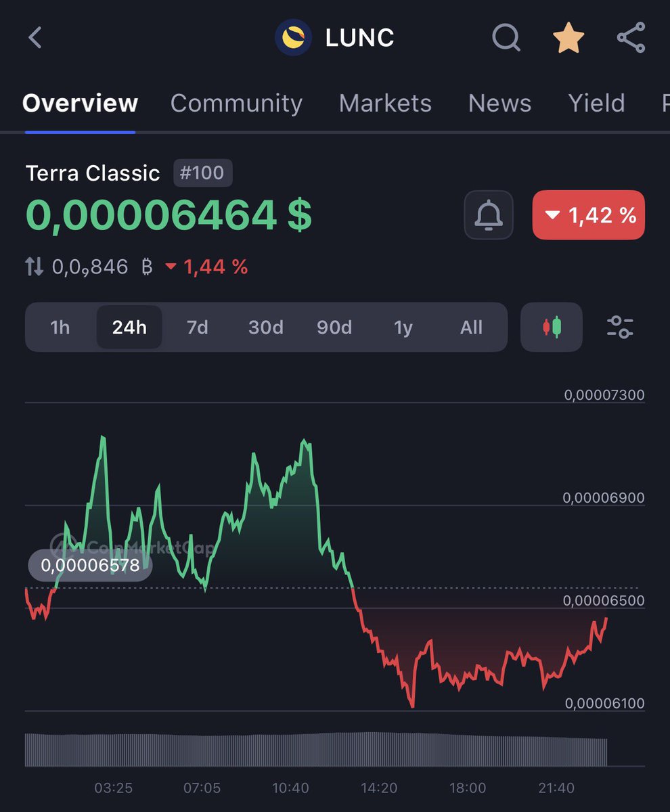Tap the 0,00006900 axis label

pyautogui.click(x=604, y=498)
